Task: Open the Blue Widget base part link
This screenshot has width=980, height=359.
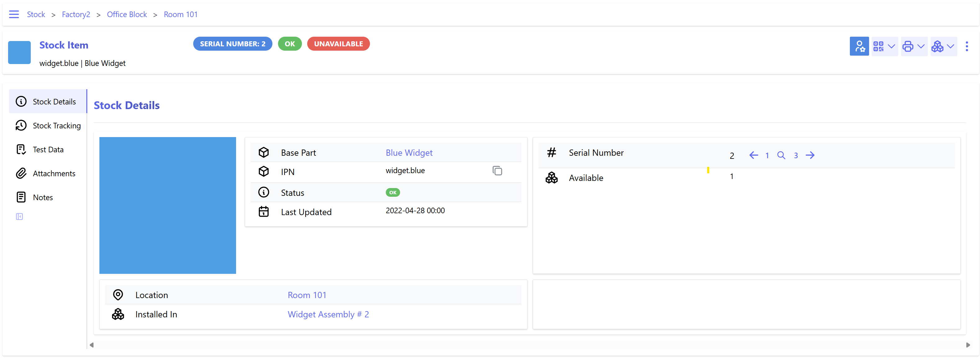Action: [409, 153]
